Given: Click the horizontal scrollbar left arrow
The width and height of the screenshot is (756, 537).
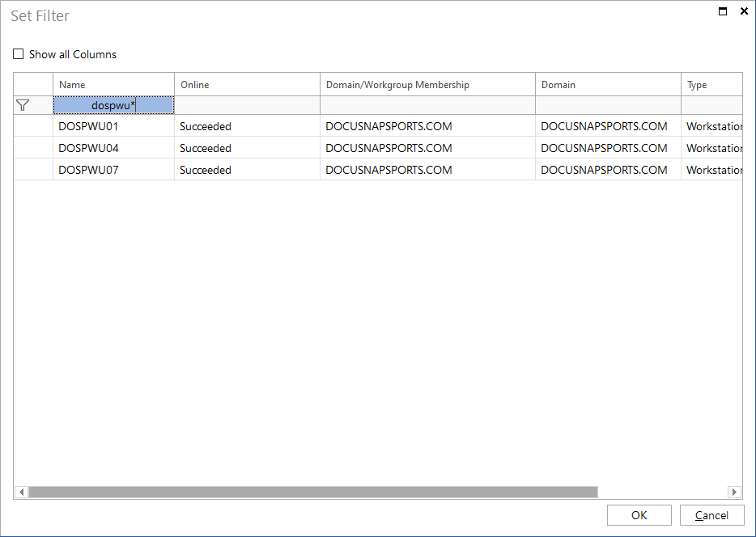Looking at the screenshot, I should tap(21, 492).
